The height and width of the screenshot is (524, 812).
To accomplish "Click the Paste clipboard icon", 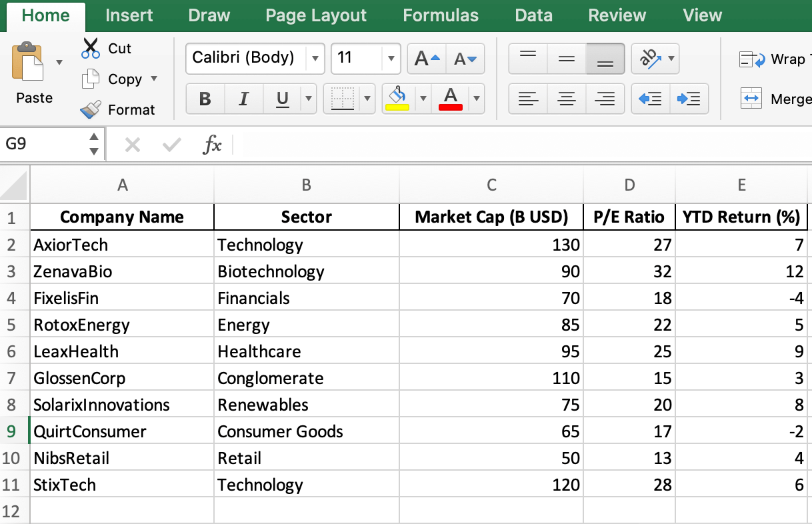I will point(27,61).
